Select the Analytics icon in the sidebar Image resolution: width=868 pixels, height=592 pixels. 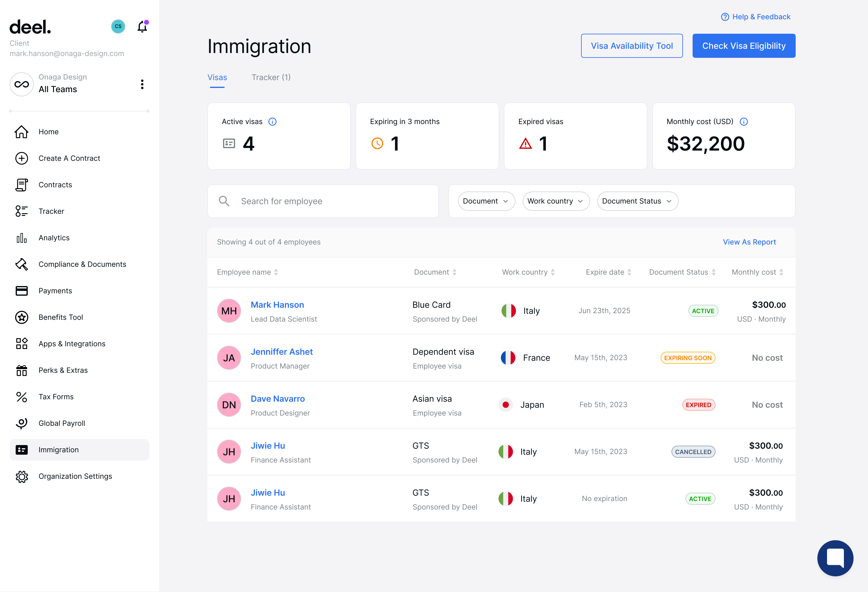22,238
